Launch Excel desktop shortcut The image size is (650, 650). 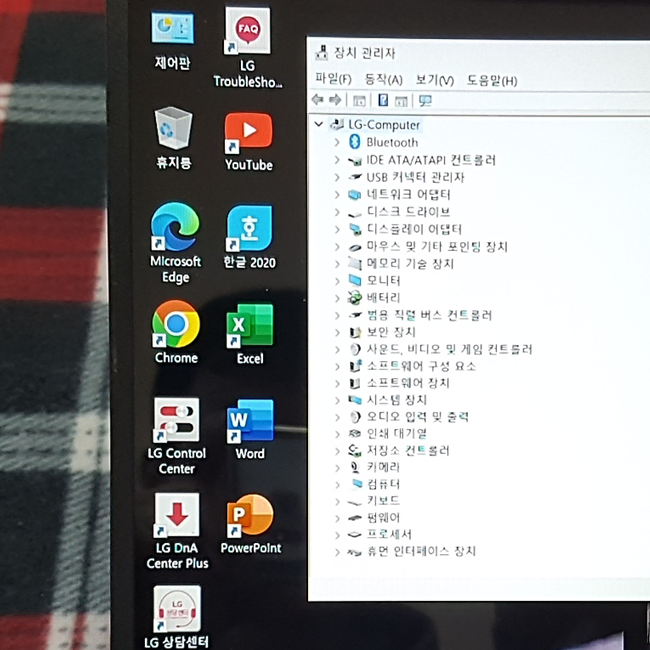point(250,334)
